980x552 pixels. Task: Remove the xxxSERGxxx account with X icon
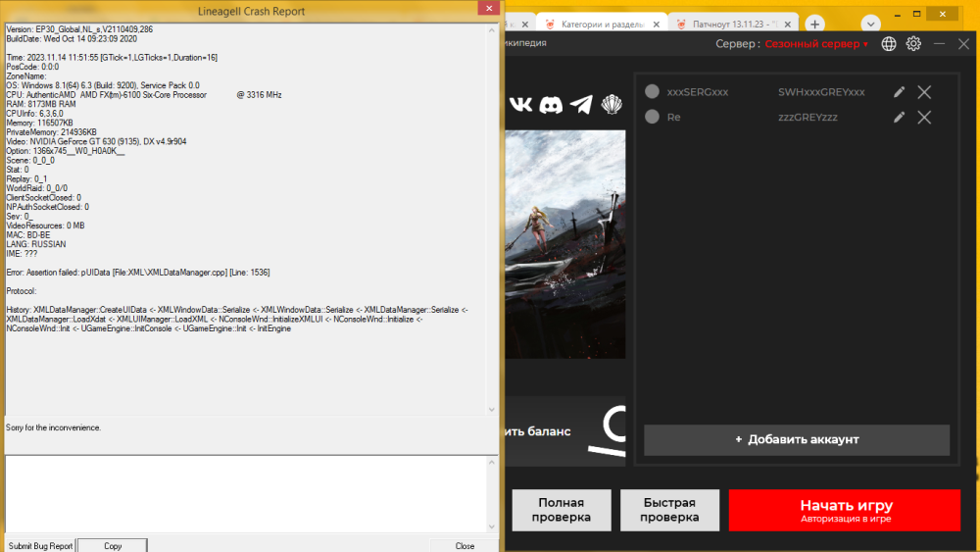[924, 92]
